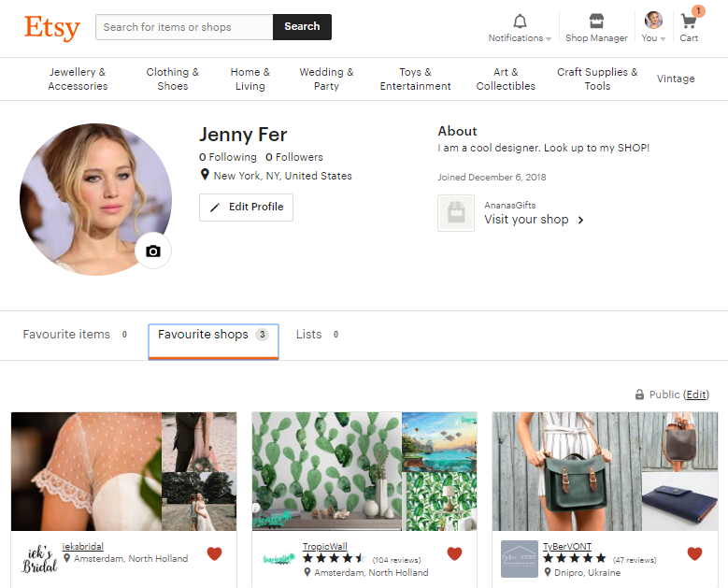Click the location pin next to New York
Viewport: 728px width, 588px height.
tap(205, 175)
